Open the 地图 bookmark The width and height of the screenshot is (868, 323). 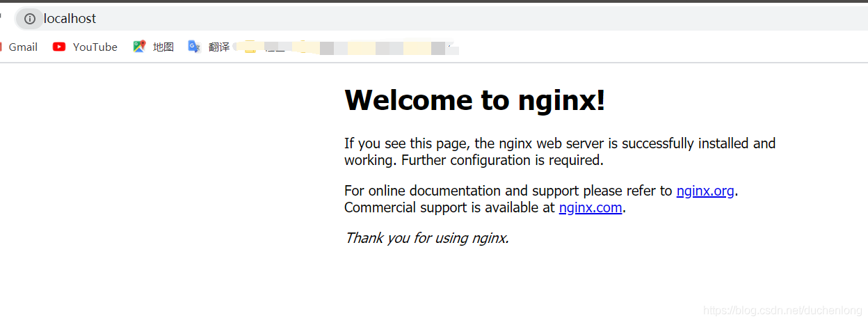coord(163,47)
